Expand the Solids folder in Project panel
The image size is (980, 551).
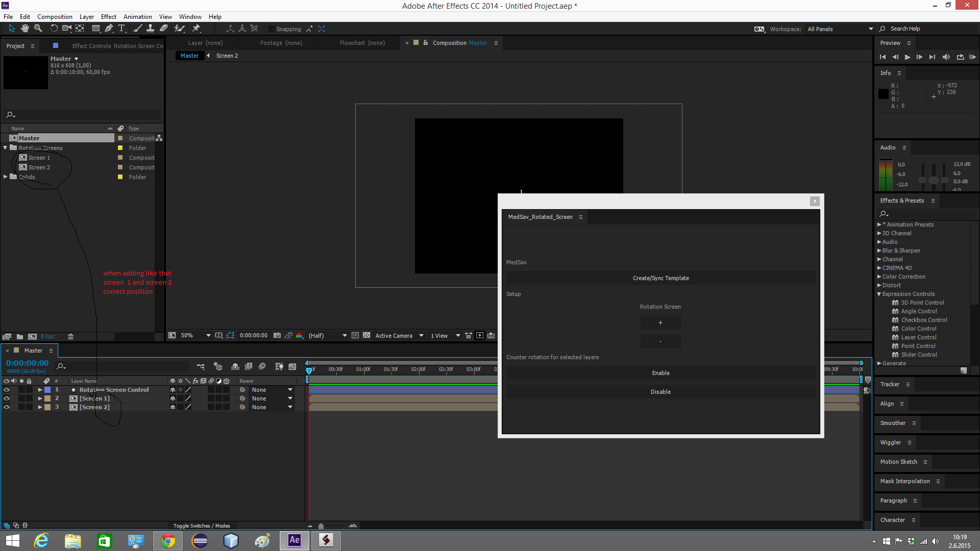tap(6, 177)
